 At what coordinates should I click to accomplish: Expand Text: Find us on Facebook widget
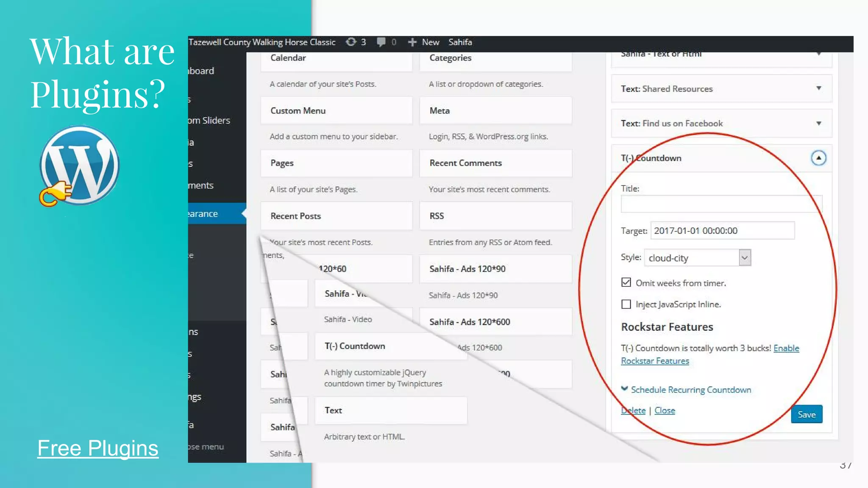pyautogui.click(x=818, y=123)
